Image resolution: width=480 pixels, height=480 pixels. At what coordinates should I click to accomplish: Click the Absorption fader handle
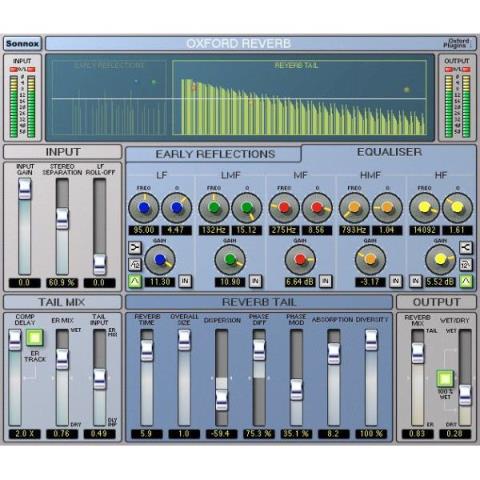click(x=334, y=354)
